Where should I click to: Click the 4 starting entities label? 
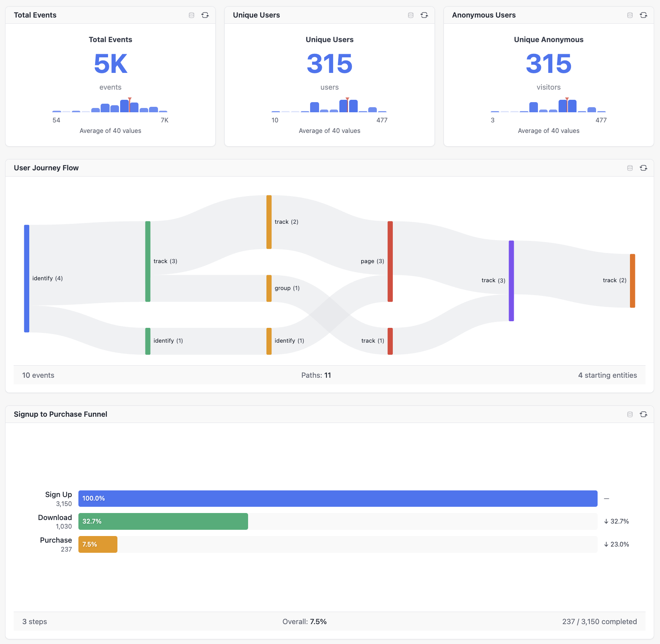point(607,375)
